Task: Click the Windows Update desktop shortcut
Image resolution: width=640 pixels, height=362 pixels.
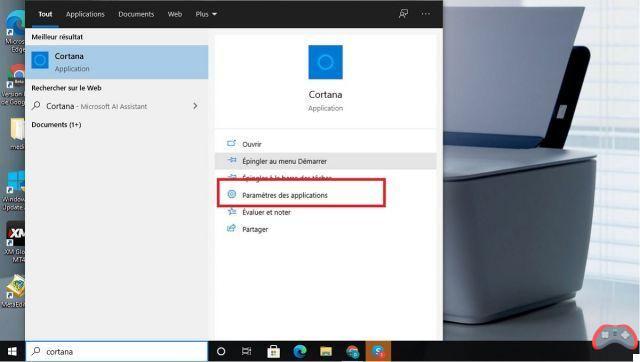Action: pyautogui.click(x=15, y=191)
